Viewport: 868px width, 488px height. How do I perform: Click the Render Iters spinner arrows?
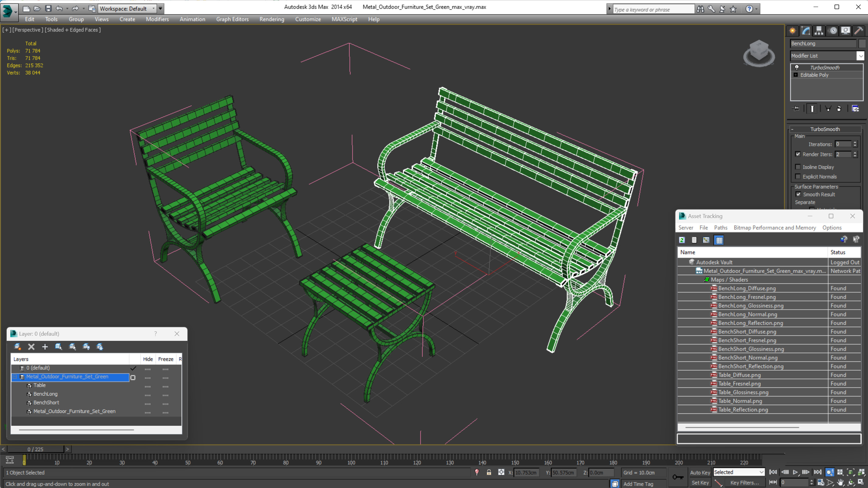(855, 154)
